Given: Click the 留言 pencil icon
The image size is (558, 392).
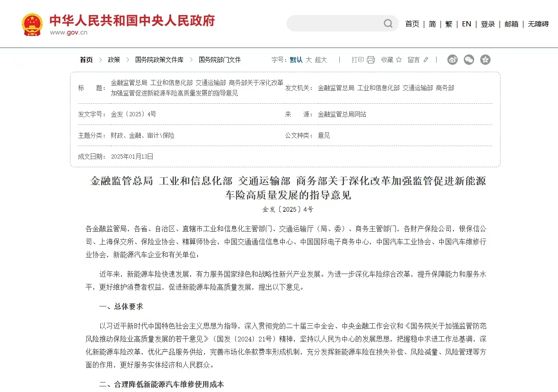Looking at the screenshot, I should (x=426, y=60).
